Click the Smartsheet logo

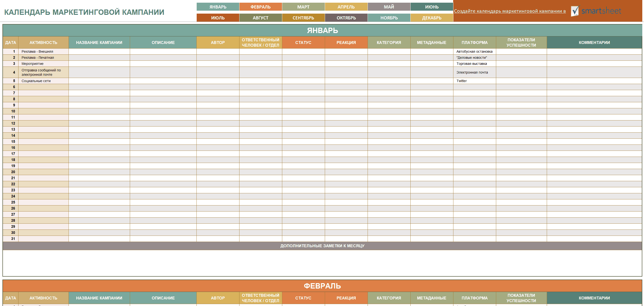point(596,11)
